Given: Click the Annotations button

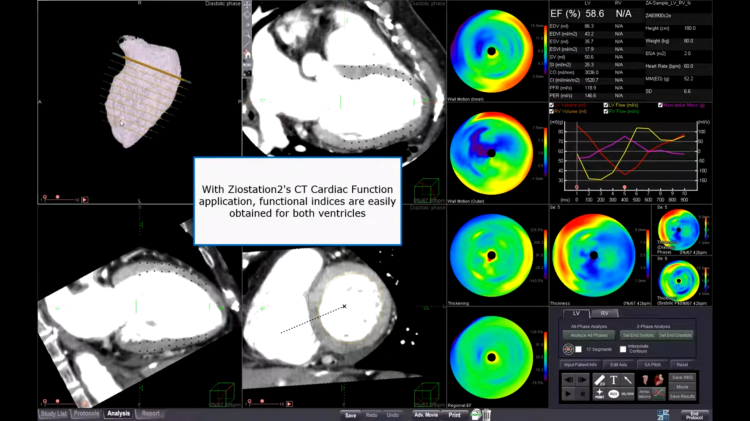Looking at the screenshot, I should pyautogui.click(x=645, y=394).
